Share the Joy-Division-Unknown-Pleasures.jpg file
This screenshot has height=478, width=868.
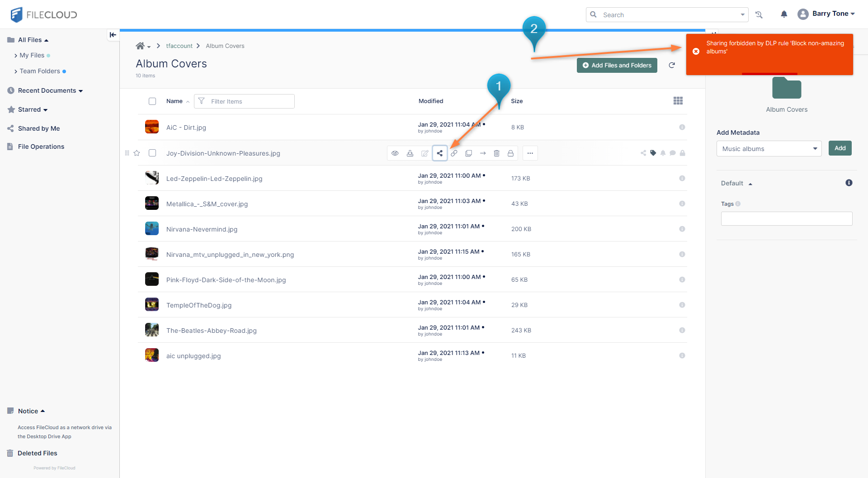click(x=440, y=153)
